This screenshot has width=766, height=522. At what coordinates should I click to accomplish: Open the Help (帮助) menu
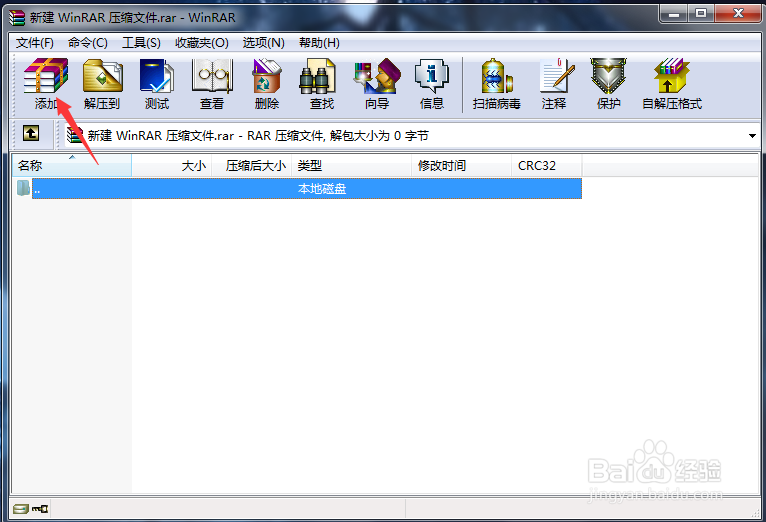319,43
